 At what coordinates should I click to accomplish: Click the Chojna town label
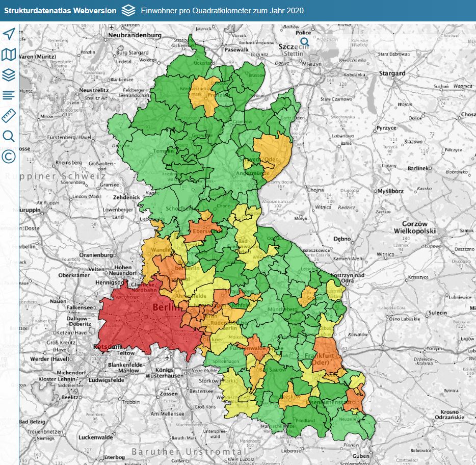coord(315,190)
